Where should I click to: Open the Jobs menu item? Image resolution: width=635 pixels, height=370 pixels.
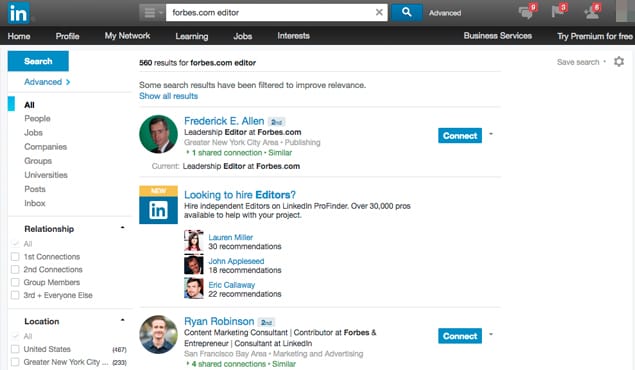pos(243,36)
